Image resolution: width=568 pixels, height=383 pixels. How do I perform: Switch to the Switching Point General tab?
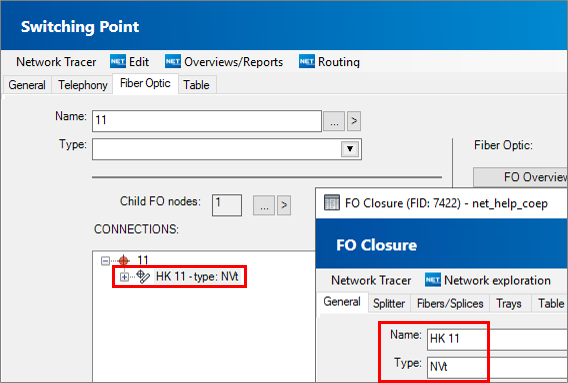pos(27,85)
